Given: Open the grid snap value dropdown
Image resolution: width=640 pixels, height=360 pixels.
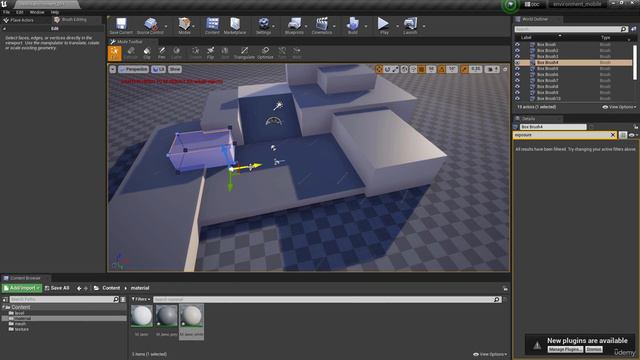Looking at the screenshot, I should [431, 69].
